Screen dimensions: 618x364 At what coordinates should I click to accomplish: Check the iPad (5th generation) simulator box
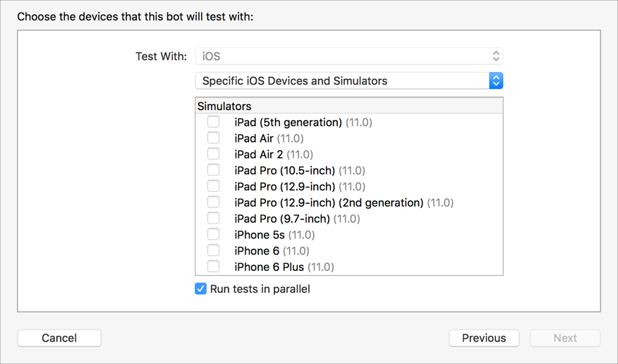coord(213,122)
